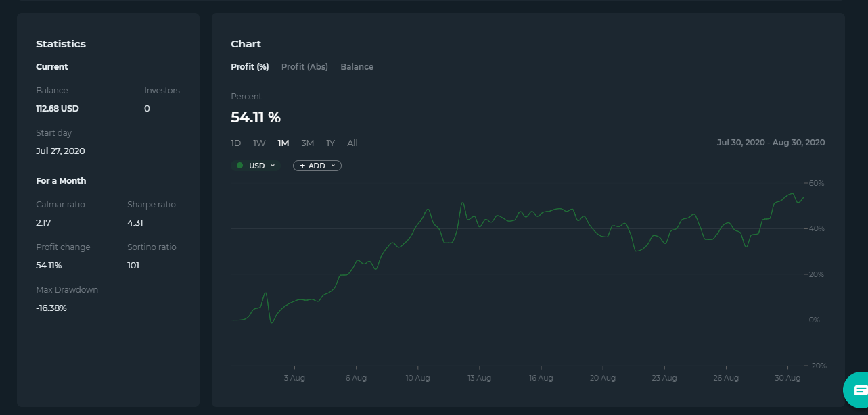Show the 1Y chart period
Screen dimensions: 868x415
click(330, 143)
